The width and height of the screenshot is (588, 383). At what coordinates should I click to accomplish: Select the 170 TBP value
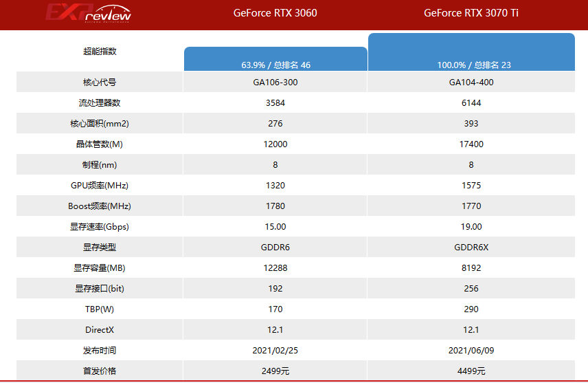point(275,309)
